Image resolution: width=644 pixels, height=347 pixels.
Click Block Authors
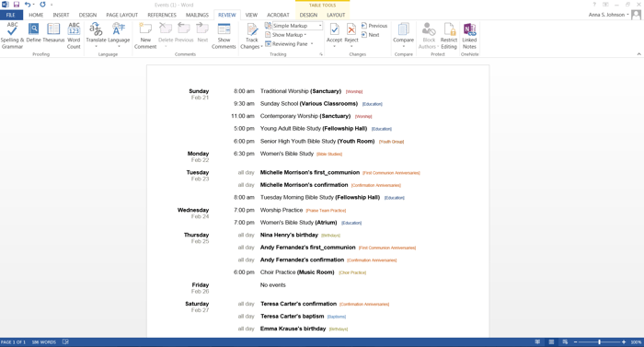pyautogui.click(x=429, y=36)
